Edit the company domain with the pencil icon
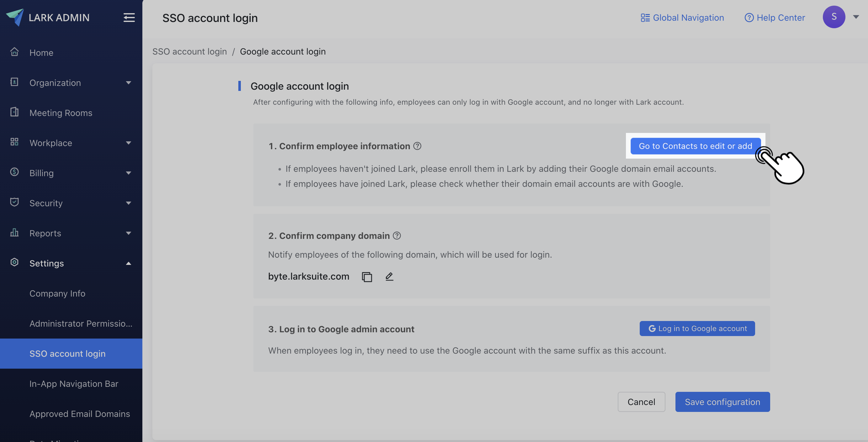The height and width of the screenshot is (442, 868). 389,276
